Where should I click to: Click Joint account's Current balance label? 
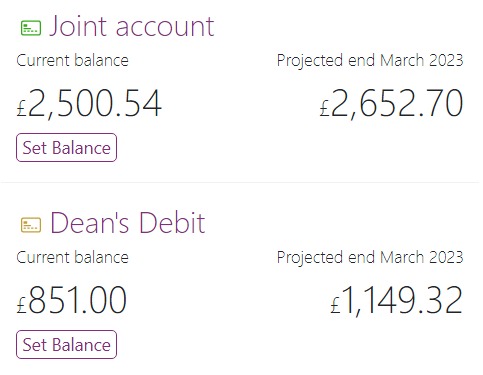pyautogui.click(x=72, y=61)
